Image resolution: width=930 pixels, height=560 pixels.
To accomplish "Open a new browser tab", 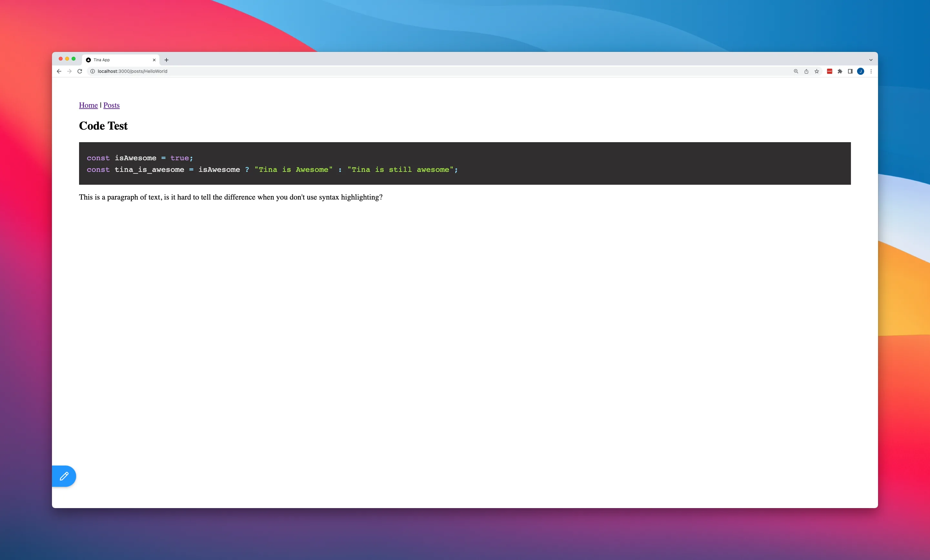I will [167, 60].
